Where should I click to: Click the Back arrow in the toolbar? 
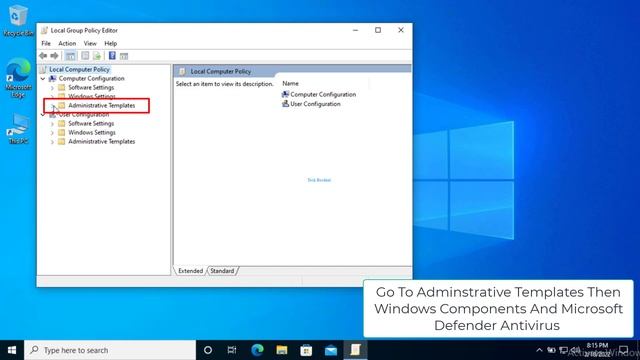click(43, 56)
